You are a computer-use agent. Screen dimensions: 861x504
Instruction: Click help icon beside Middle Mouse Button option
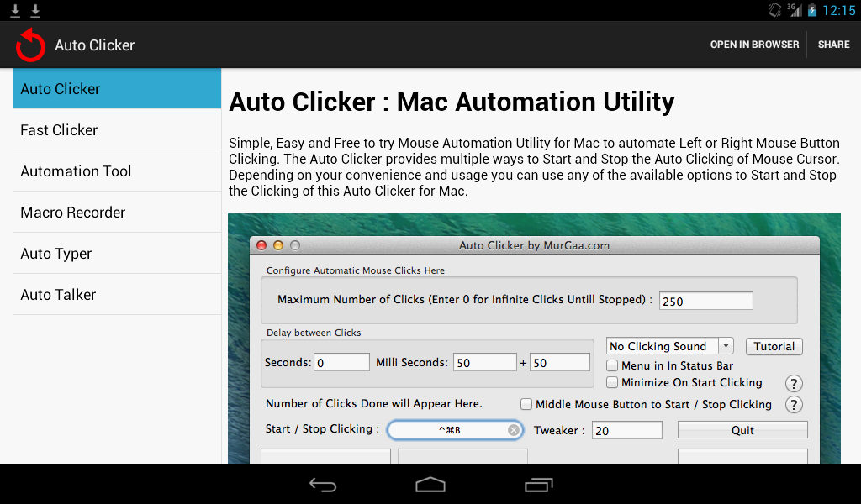point(794,405)
